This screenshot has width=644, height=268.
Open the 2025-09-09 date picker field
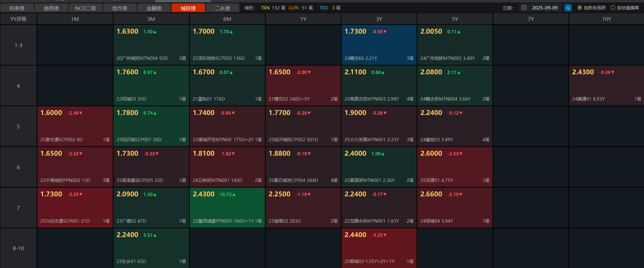(x=545, y=8)
